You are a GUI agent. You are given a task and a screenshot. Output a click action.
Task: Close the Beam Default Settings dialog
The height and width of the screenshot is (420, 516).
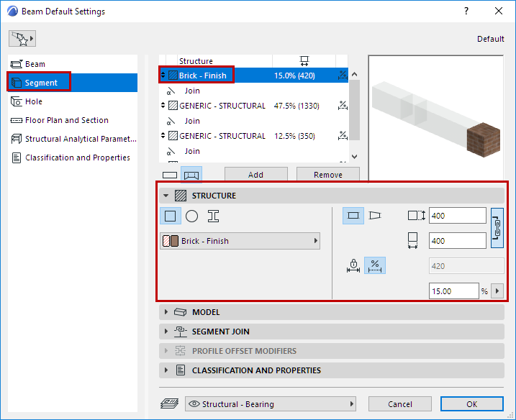499,12
